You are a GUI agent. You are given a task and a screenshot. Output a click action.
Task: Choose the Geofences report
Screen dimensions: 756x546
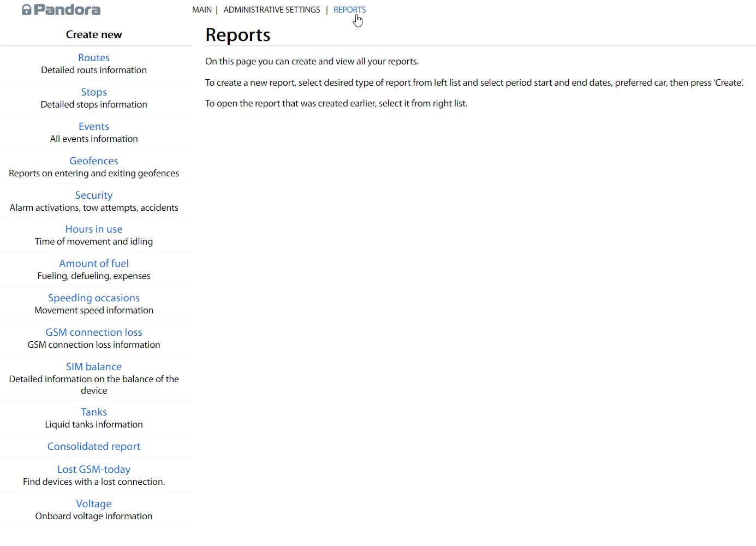click(x=94, y=161)
